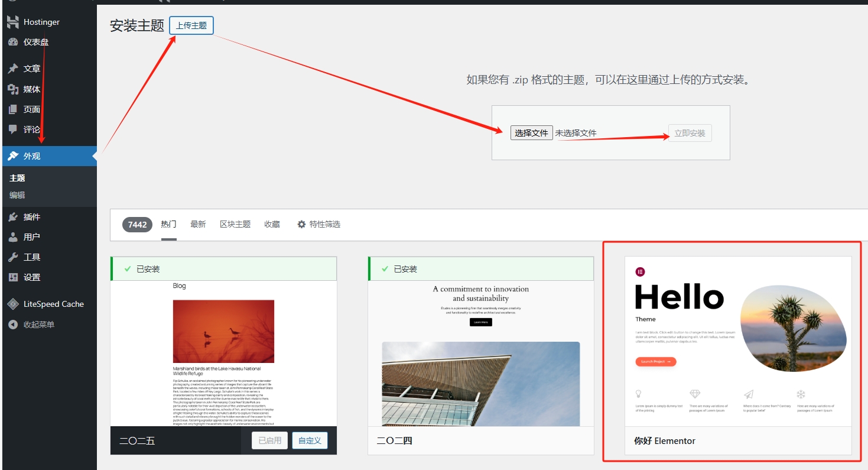Select the 外观 menu item
The height and width of the screenshot is (470, 868).
click(50, 156)
